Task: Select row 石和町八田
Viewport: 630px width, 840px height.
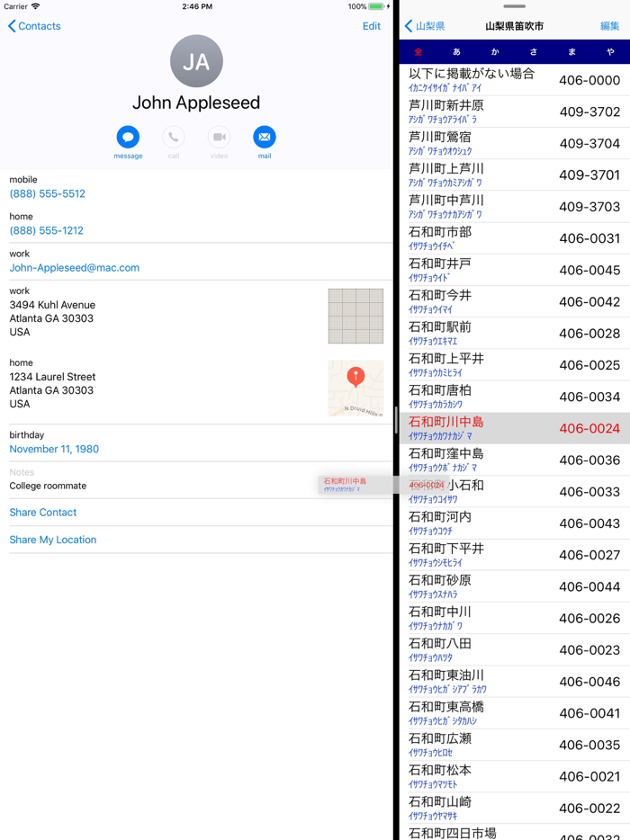Action: tap(515, 648)
